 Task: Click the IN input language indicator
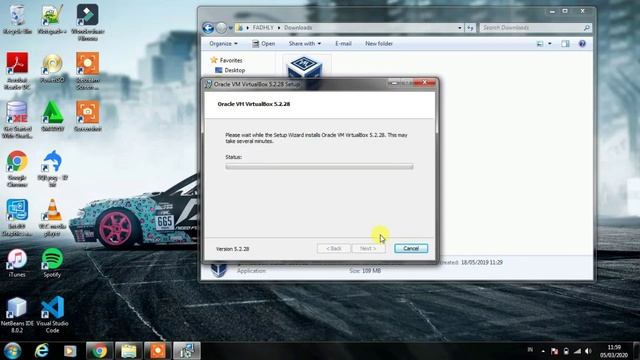click(530, 350)
